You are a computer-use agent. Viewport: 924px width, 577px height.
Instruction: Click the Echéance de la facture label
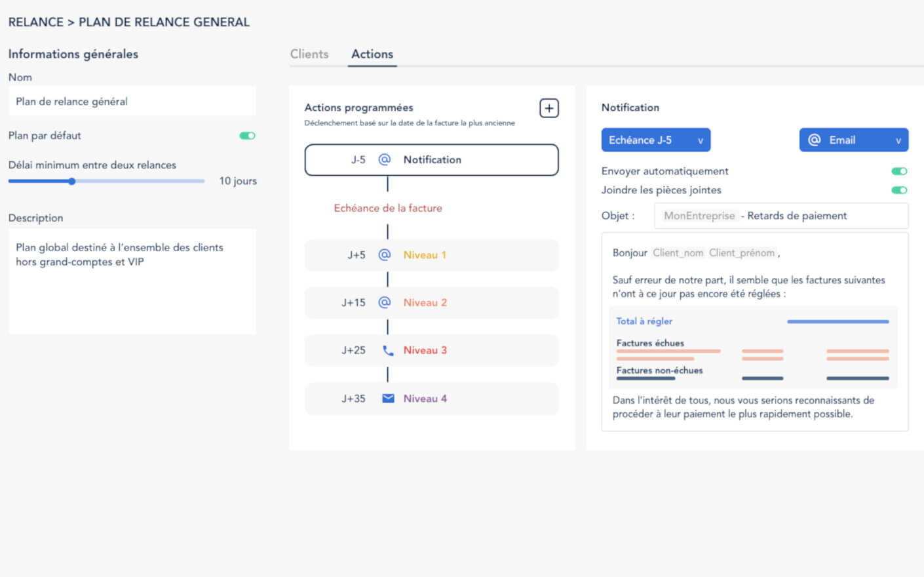coord(388,208)
